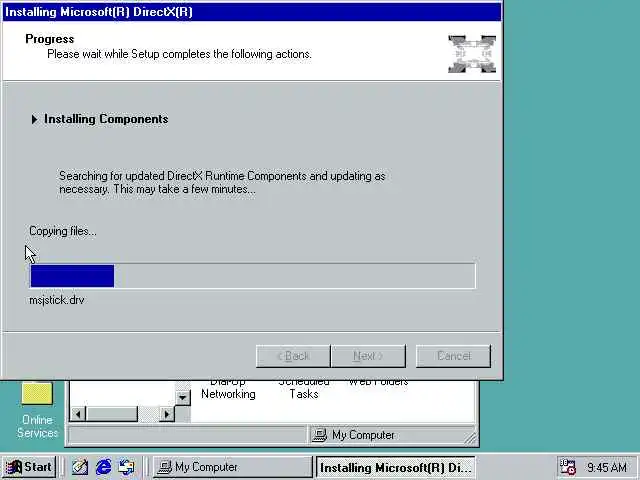The width and height of the screenshot is (640, 480).
Task: Click My Computer status bar icon
Action: [x=320, y=435]
